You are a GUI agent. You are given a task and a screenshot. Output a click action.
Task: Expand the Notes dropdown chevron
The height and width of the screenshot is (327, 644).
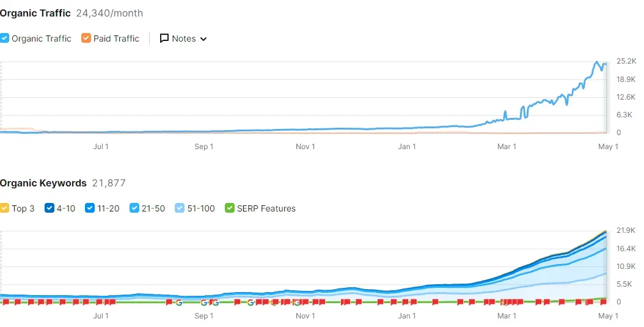203,39
